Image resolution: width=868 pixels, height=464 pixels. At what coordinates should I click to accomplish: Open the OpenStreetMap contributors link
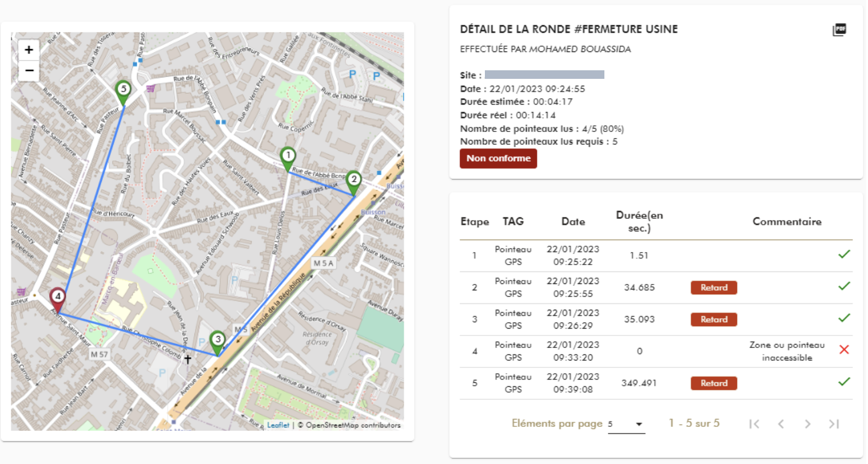(x=354, y=425)
